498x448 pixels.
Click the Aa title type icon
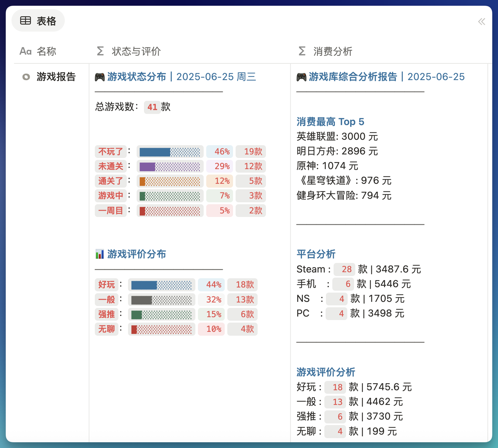click(x=26, y=51)
